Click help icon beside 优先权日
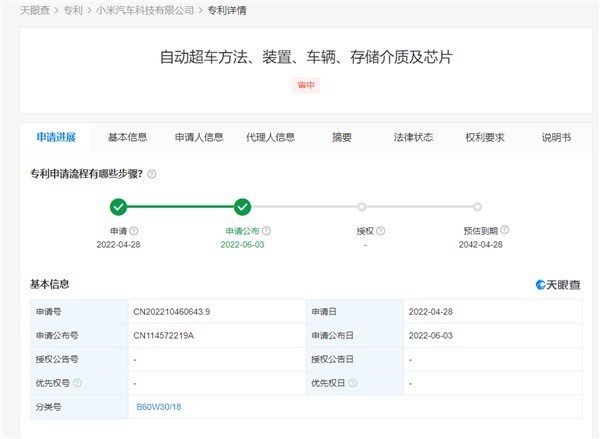600x439 pixels. (x=352, y=383)
